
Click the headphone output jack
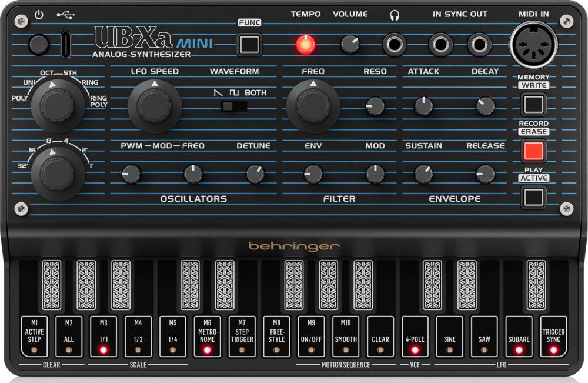click(395, 45)
